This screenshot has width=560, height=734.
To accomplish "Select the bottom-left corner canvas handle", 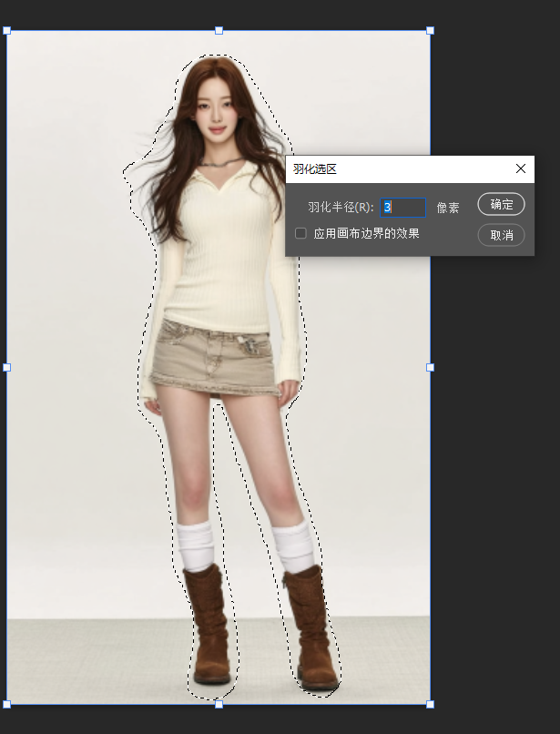I will pos(7,704).
